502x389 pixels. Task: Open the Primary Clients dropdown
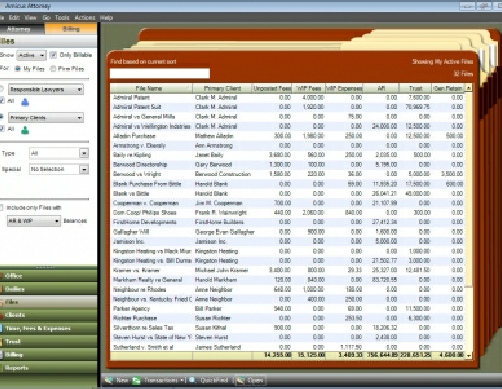[46, 117]
